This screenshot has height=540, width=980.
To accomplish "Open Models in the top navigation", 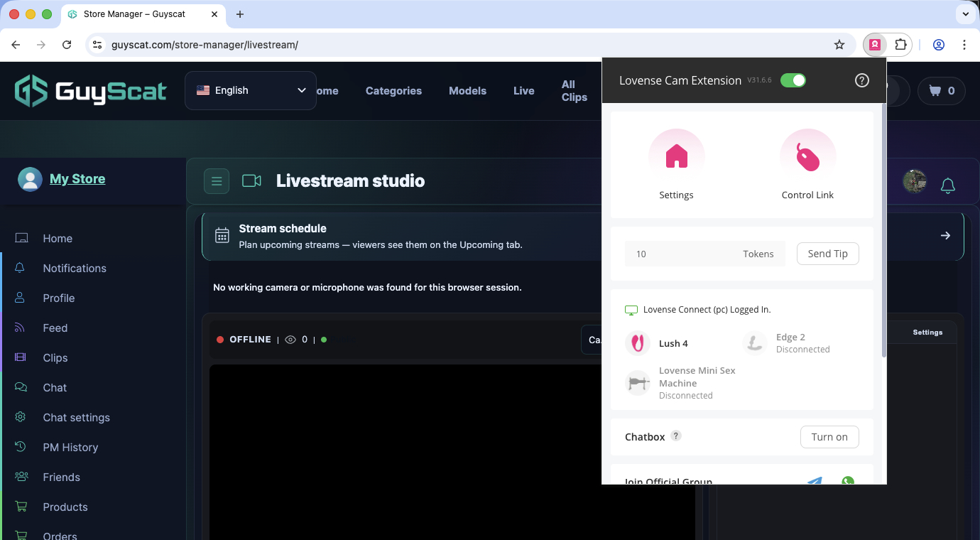I will point(467,91).
